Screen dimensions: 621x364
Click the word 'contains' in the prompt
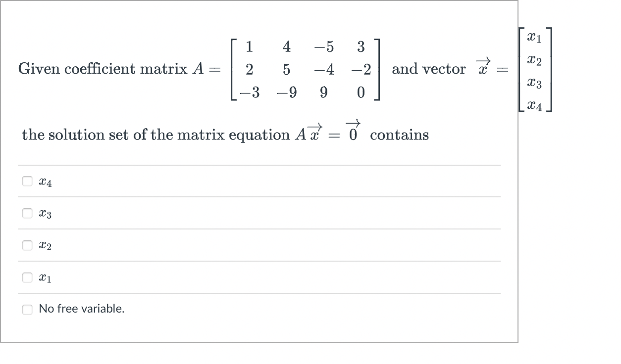point(400,135)
